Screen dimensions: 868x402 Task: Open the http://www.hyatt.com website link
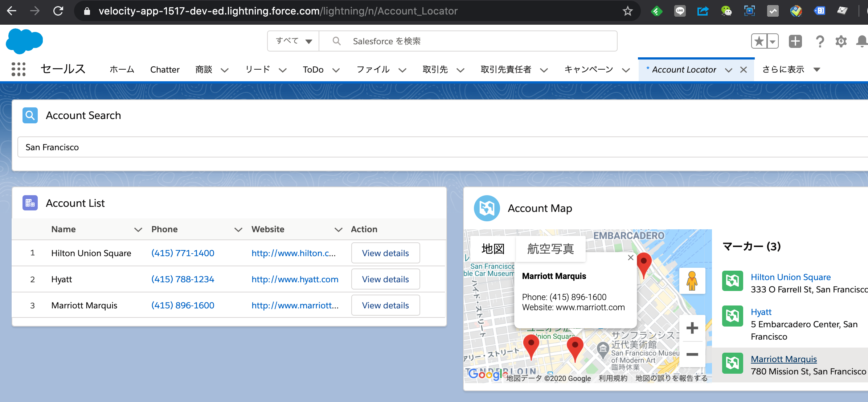295,279
